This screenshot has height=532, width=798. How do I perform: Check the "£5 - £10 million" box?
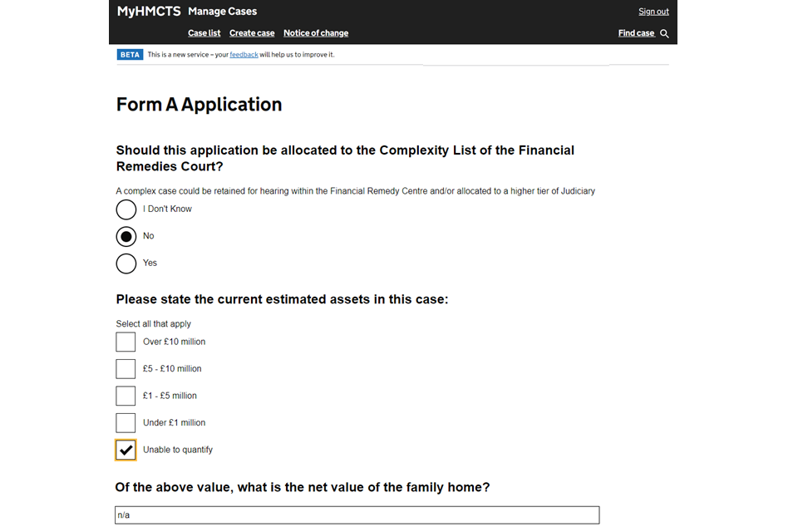126,368
